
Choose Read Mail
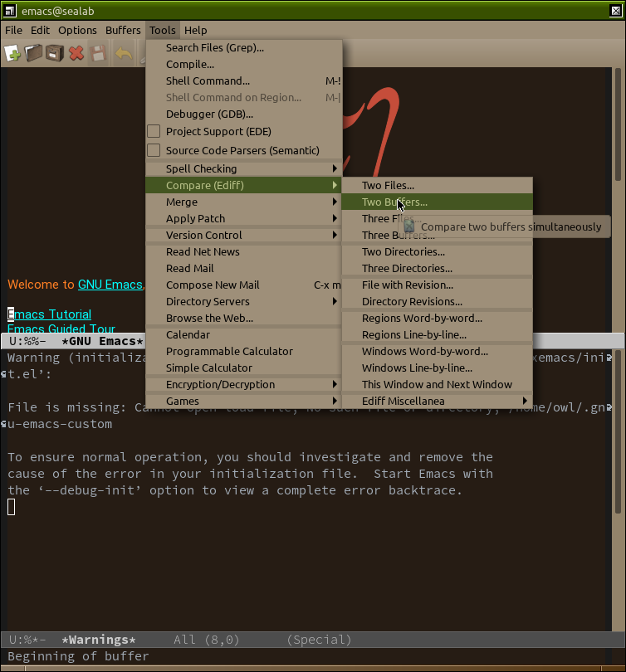243,268
